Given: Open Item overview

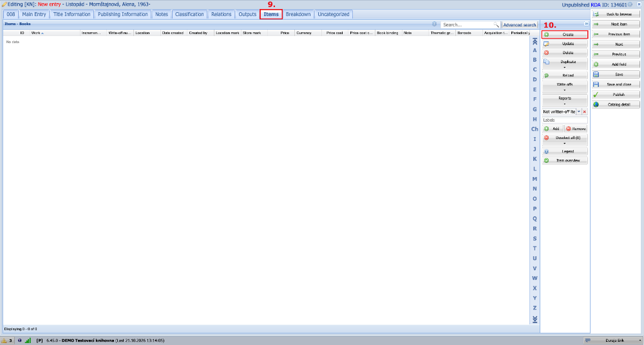Looking at the screenshot, I should [565, 160].
